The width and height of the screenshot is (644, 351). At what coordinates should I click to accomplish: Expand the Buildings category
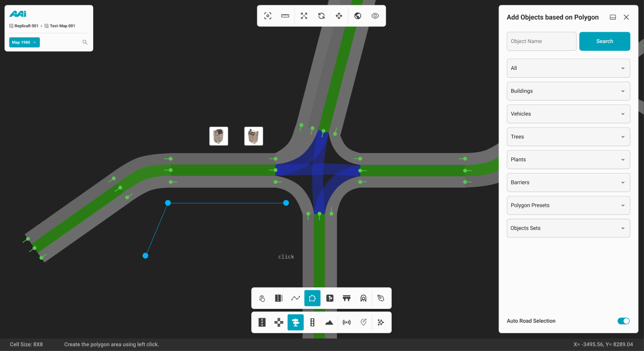point(568,91)
